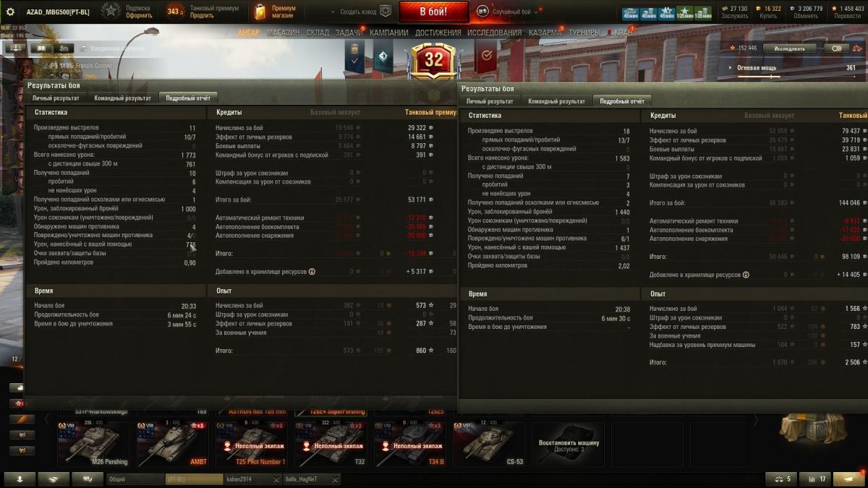The width and height of the screenshot is (868, 488).
Task: Click the resource storage info icon in left report
Action: pyautogui.click(x=312, y=272)
